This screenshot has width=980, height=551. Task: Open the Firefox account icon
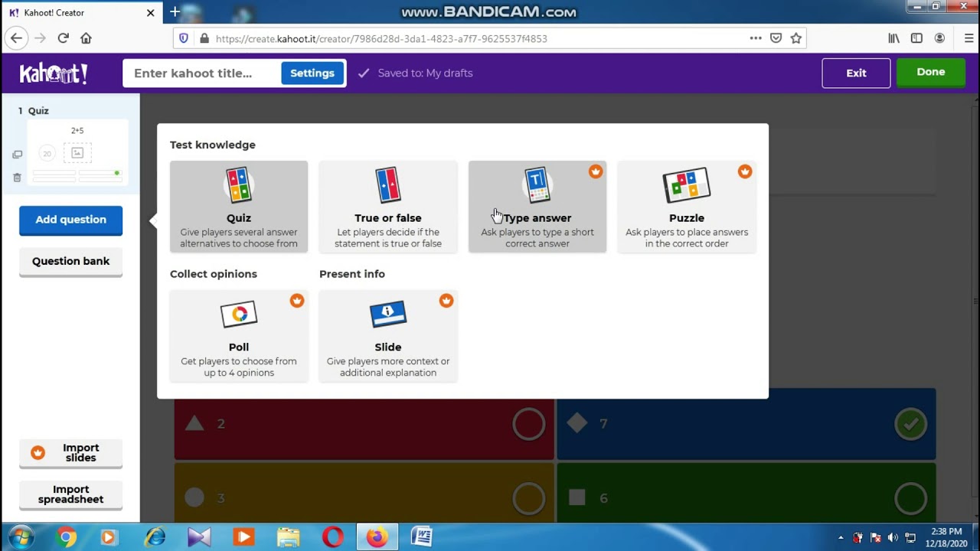(939, 38)
